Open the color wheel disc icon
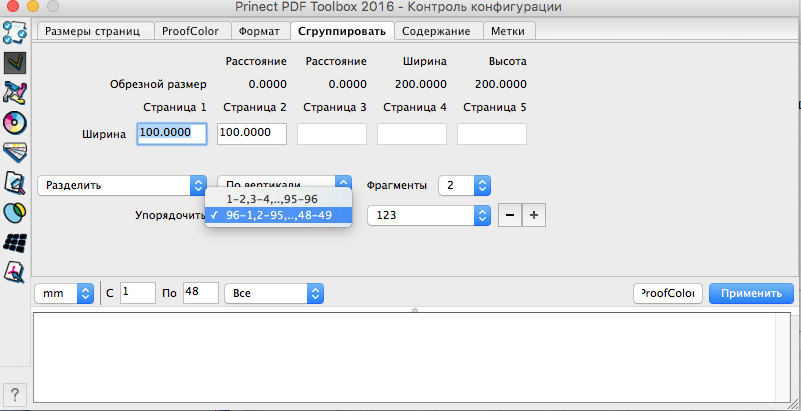Viewport: 801px width, 411px height. [x=15, y=123]
